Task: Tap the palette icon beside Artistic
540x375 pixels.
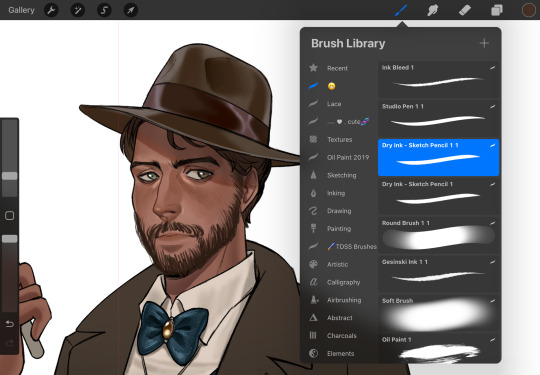Action: 313,264
